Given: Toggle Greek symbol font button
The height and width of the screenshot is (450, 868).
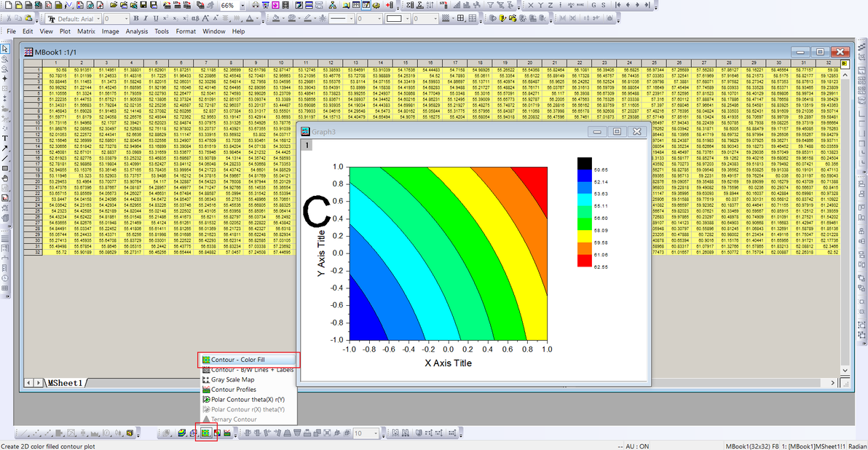Looking at the screenshot, I should (194, 18).
